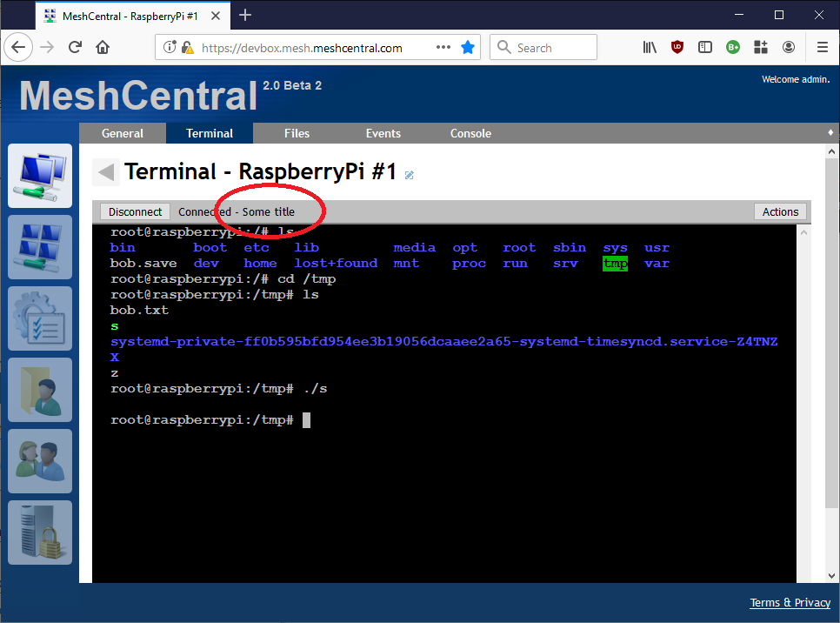Screen dimensions: 840x623
Task: Open the My Devices panel
Action: [x=40, y=176]
